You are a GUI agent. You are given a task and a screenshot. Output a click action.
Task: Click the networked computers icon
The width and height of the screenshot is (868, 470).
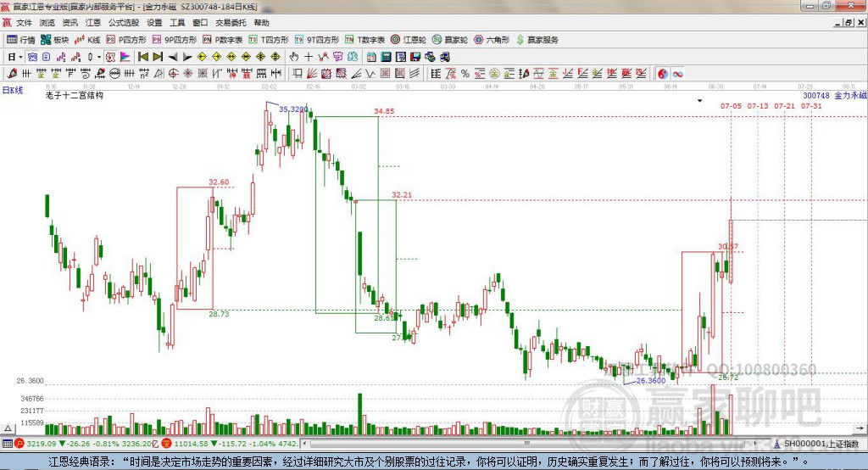click(445, 57)
